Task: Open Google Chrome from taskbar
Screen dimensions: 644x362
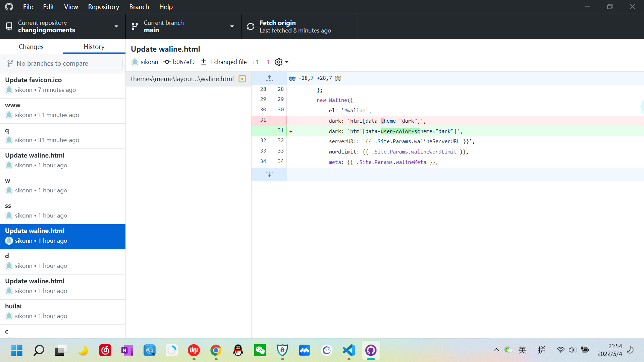Action: 216,350
